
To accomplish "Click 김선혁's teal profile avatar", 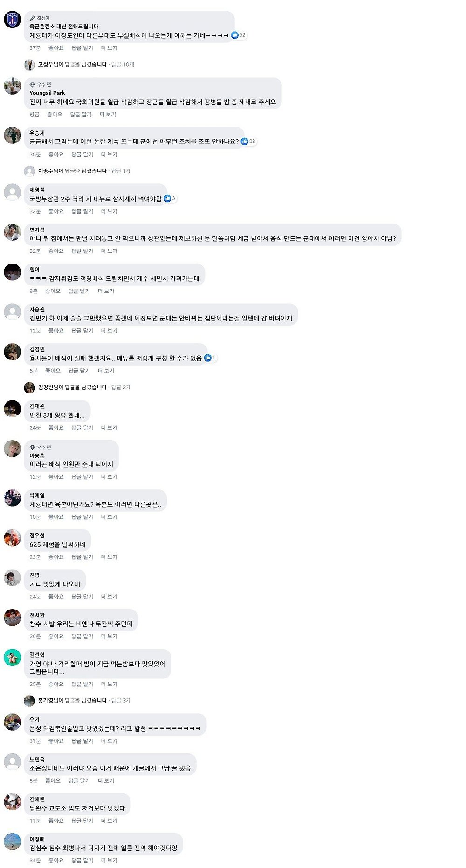I will tap(12, 657).
